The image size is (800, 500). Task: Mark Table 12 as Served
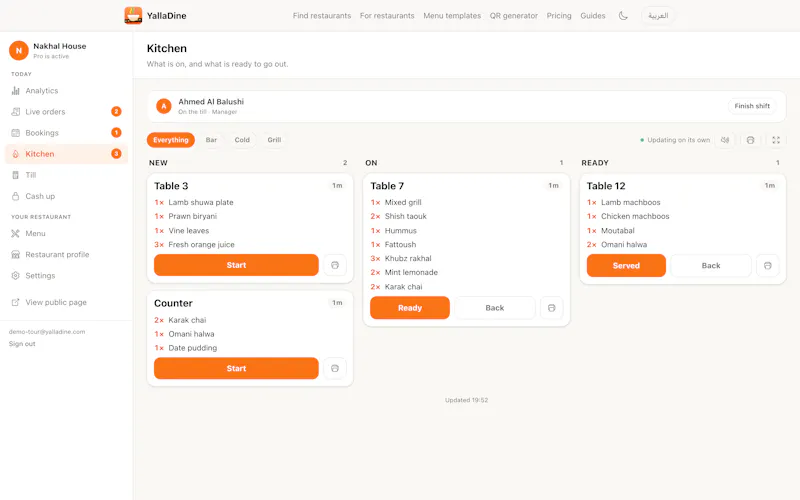626,265
